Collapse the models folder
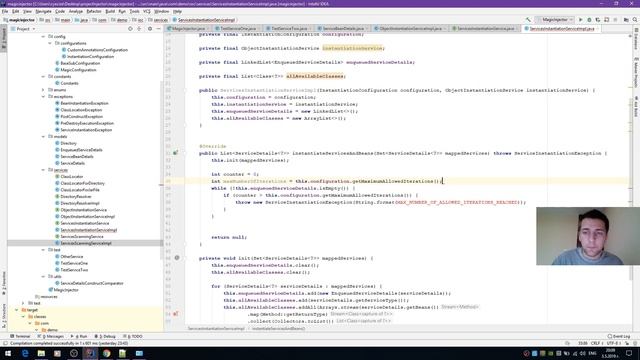 43,137
